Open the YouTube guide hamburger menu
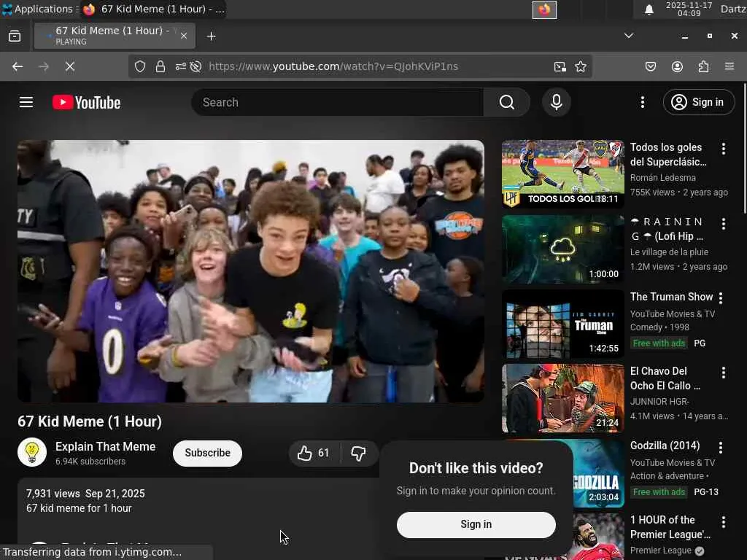This screenshot has width=747, height=560. click(26, 102)
